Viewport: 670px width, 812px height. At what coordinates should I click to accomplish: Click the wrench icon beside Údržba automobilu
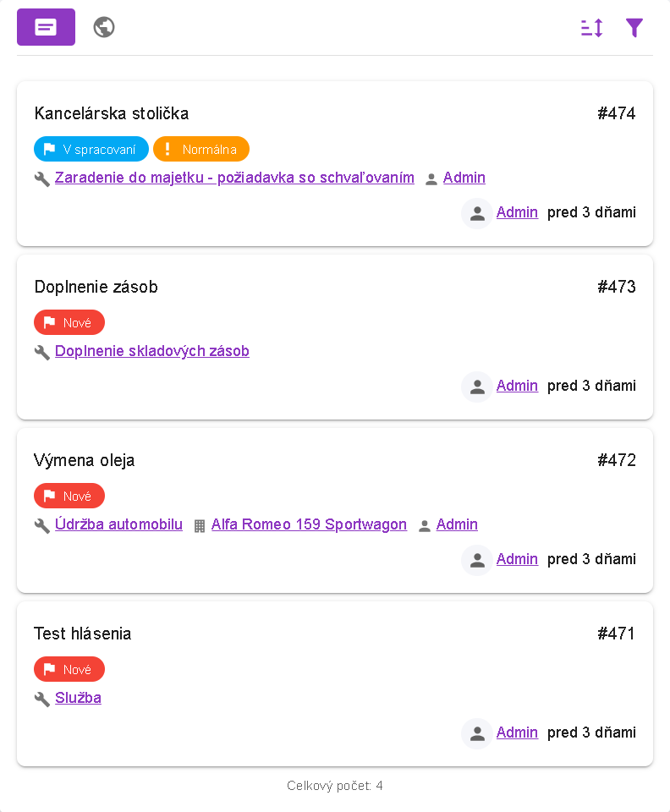tap(42, 525)
